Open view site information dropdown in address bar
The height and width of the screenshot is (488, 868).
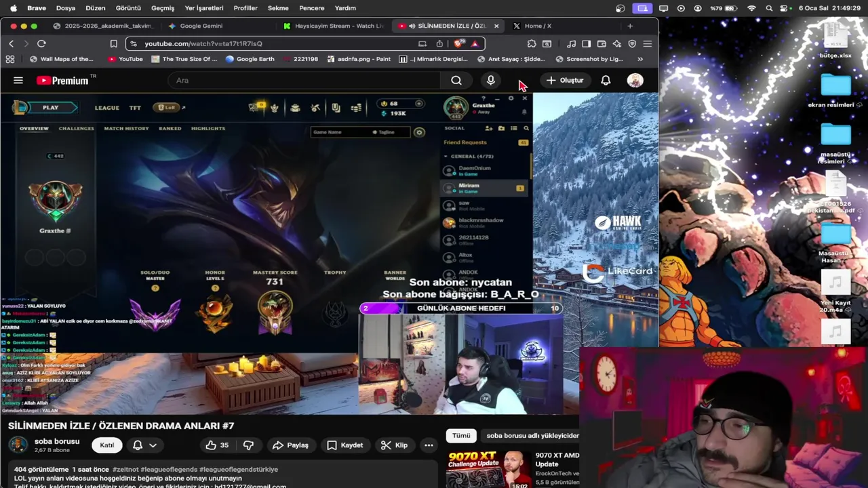click(x=135, y=43)
